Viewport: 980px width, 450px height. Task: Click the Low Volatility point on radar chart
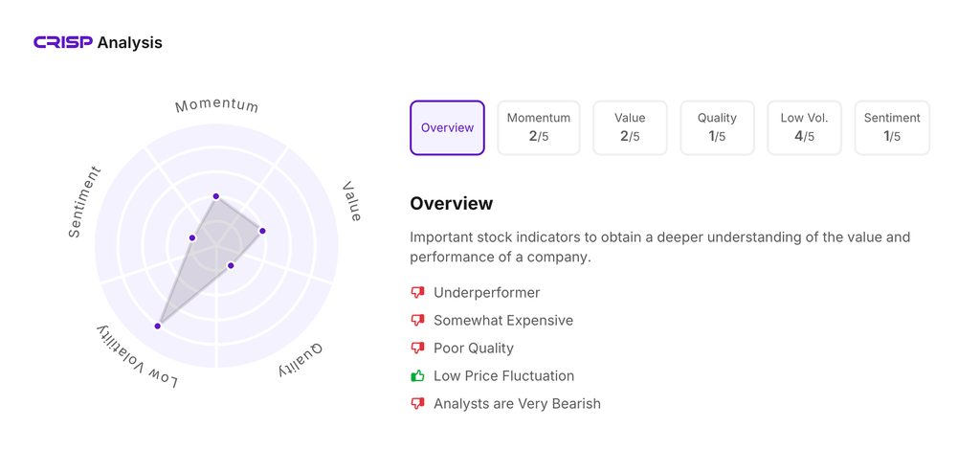[x=158, y=326]
